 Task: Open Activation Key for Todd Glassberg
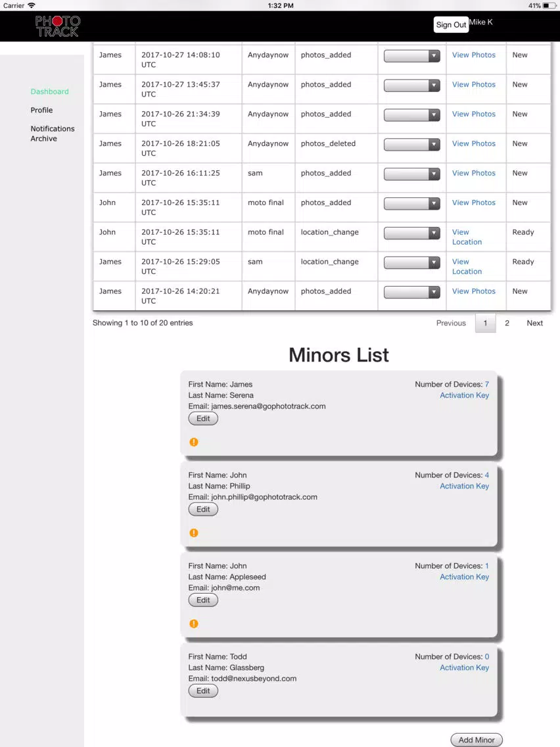click(464, 667)
